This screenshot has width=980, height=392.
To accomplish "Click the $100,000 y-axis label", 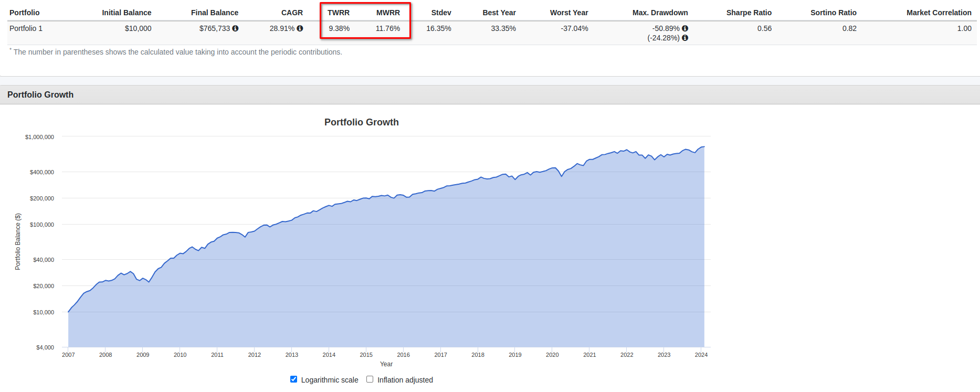I will pyautogui.click(x=42, y=225).
